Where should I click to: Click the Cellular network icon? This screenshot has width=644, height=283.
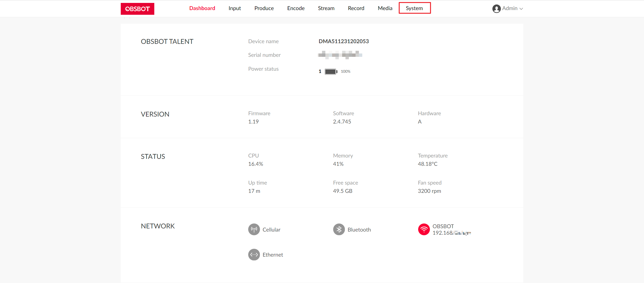tap(254, 230)
